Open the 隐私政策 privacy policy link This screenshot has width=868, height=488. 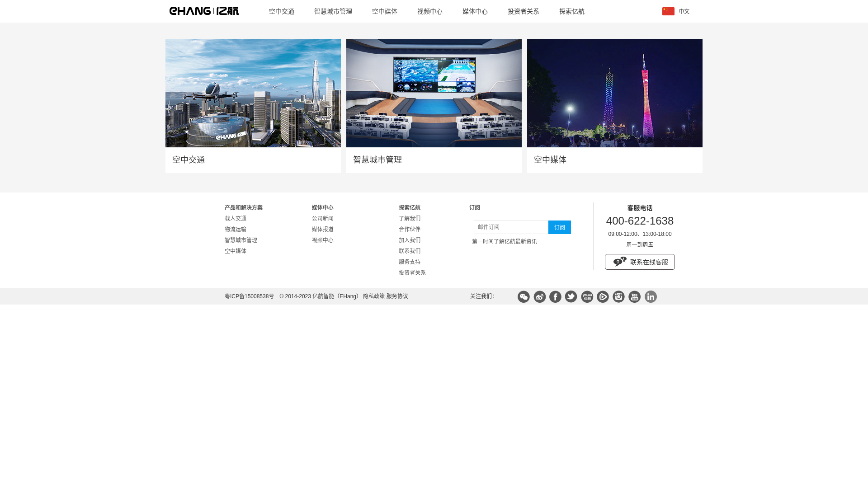click(373, 296)
